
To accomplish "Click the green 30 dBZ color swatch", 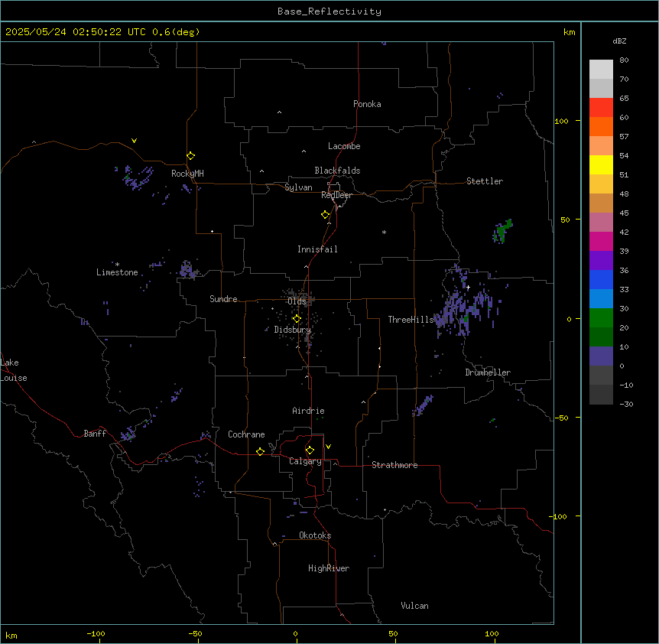I will click(601, 318).
